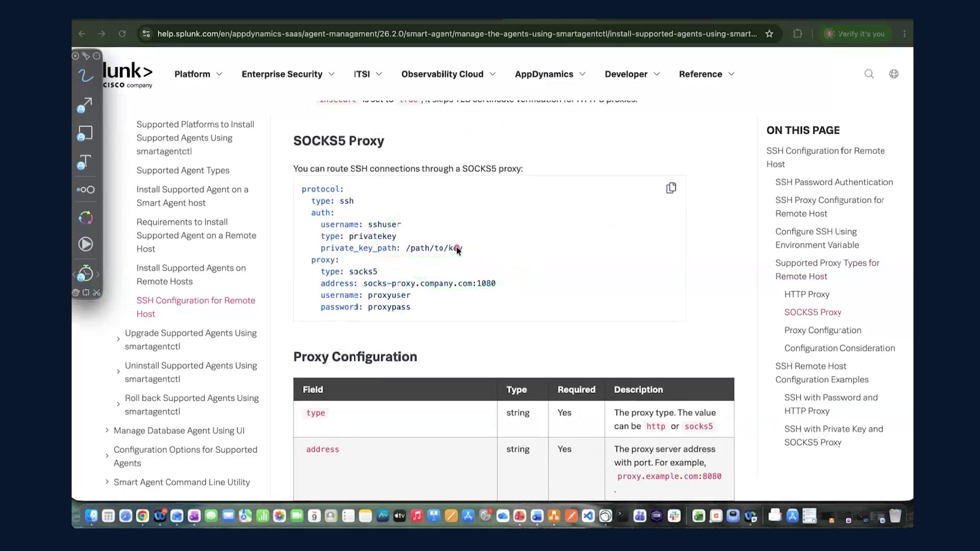
Task: Click the play button in annotation toolbar
Action: click(x=85, y=244)
